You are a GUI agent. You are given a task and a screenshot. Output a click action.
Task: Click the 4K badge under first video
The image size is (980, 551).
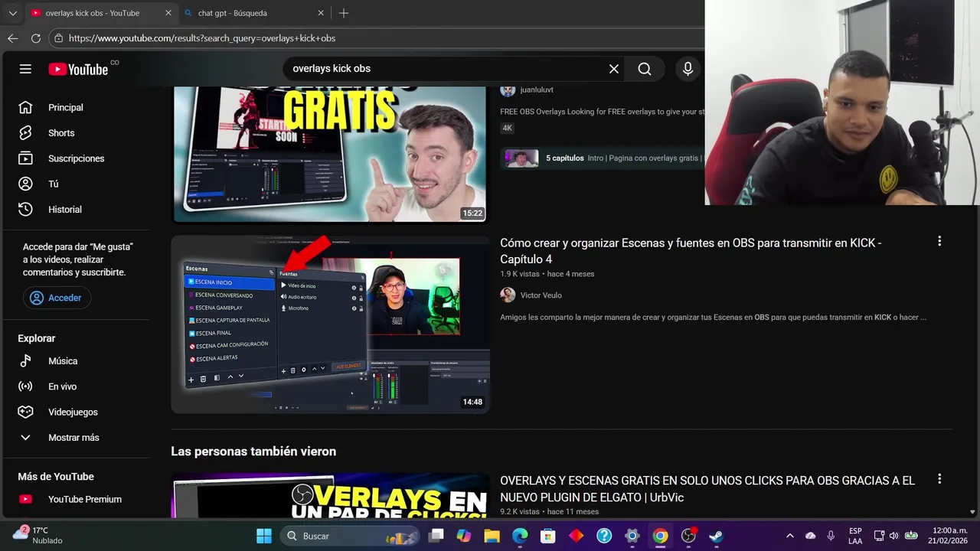(508, 129)
